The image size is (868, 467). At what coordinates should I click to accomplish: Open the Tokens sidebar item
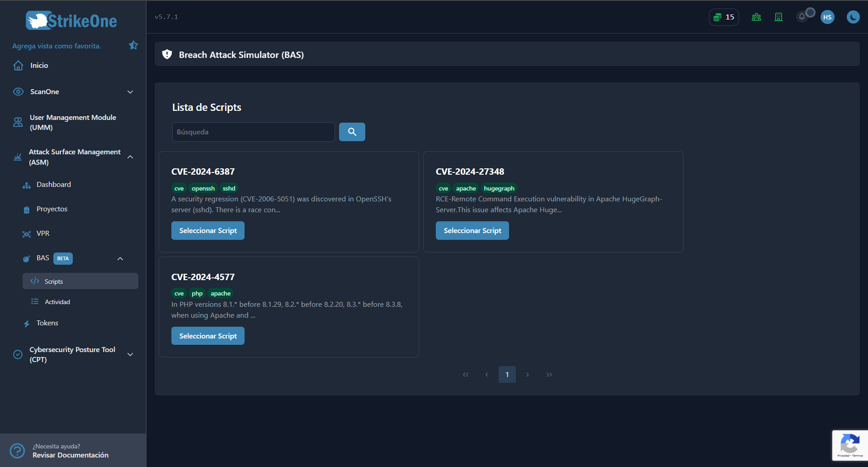pyautogui.click(x=47, y=323)
